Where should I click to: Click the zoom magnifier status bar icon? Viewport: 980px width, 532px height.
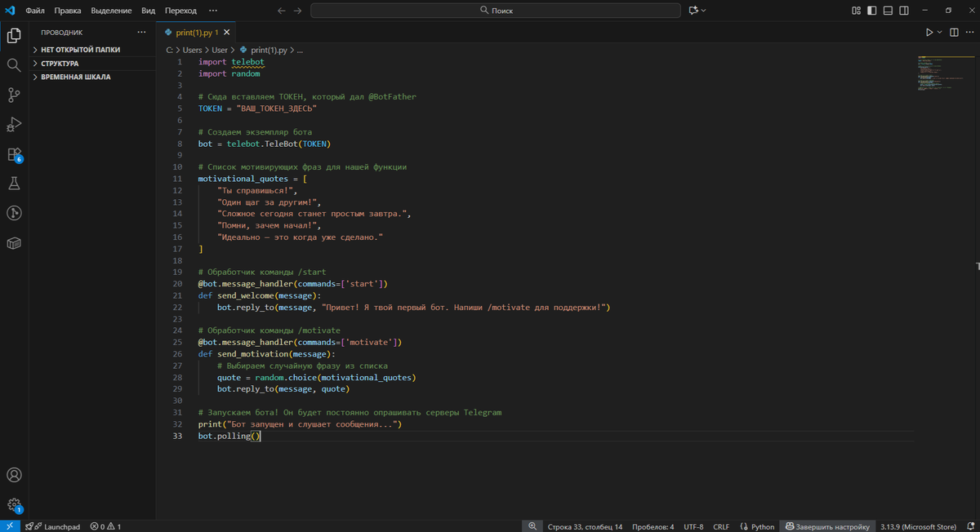coord(532,526)
